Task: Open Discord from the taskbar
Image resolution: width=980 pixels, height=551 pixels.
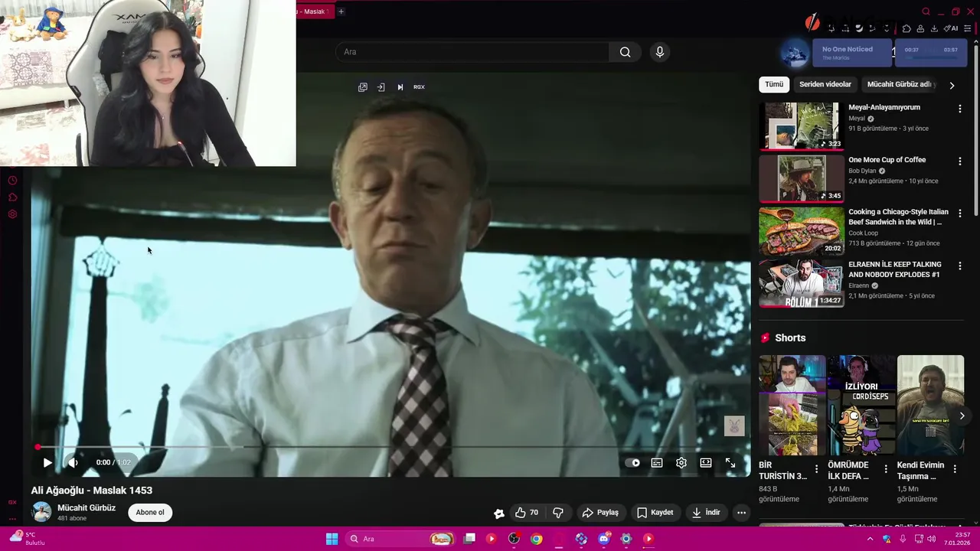Action: [603, 539]
